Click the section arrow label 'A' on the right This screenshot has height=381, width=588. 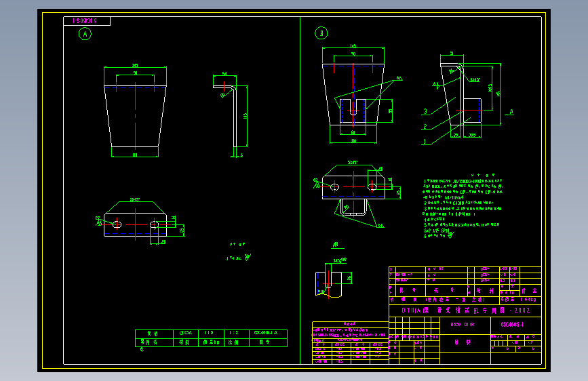tap(511, 112)
